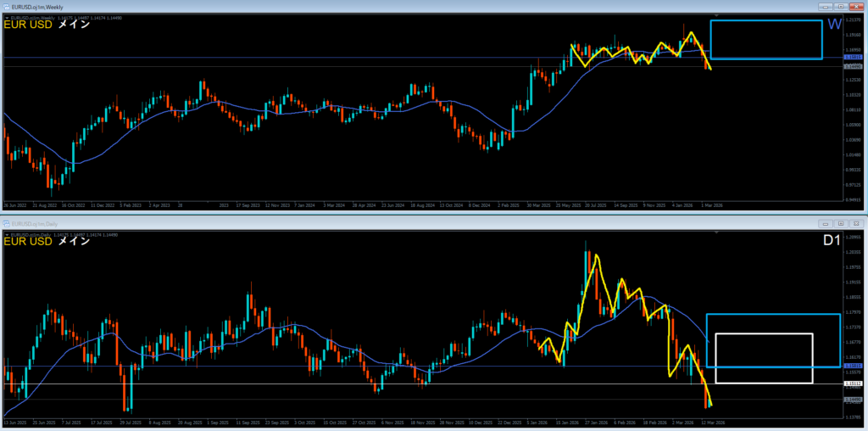Click the 1 Mar 2026 date on Weekly axis
This screenshot has height=431, width=868.
click(x=712, y=204)
